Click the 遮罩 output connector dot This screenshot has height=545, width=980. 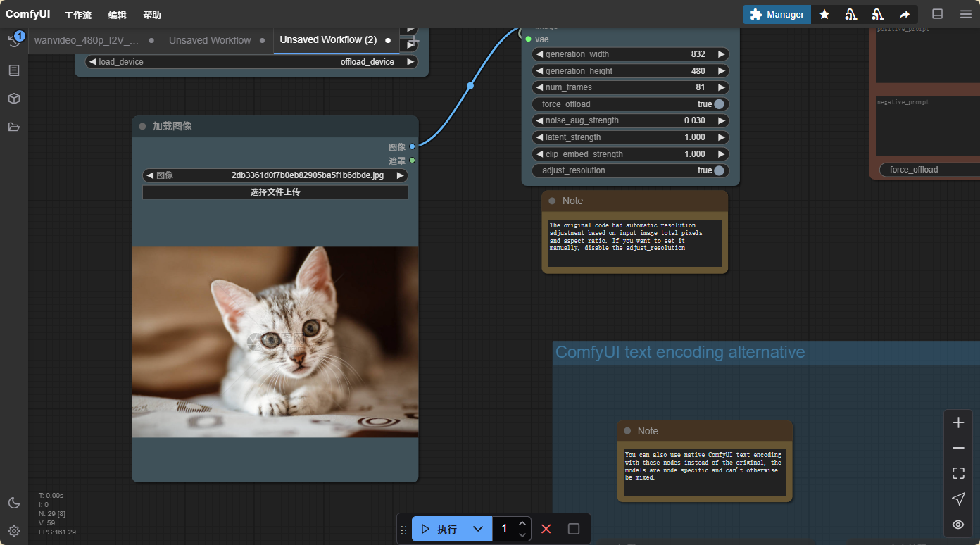click(x=413, y=161)
